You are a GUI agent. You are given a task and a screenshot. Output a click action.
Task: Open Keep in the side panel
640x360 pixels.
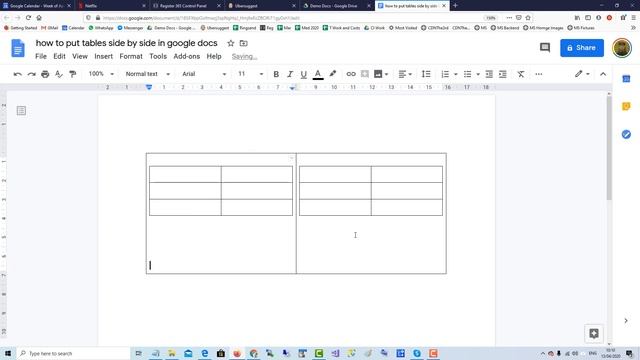click(626, 107)
